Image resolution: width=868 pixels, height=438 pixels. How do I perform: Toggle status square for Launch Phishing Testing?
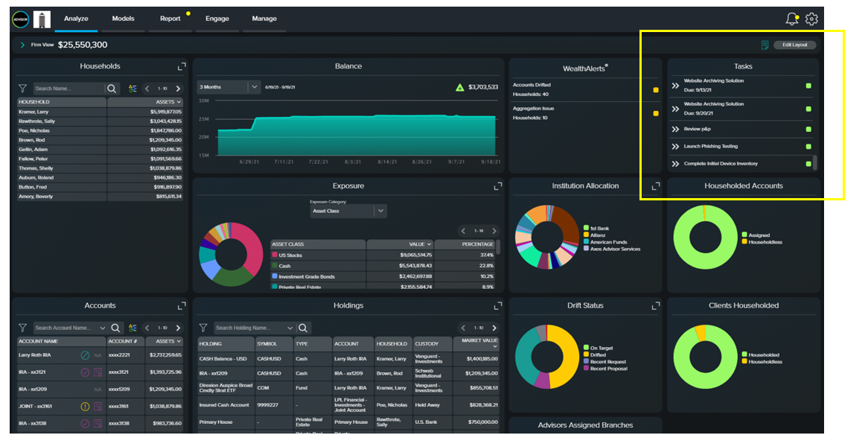(808, 147)
